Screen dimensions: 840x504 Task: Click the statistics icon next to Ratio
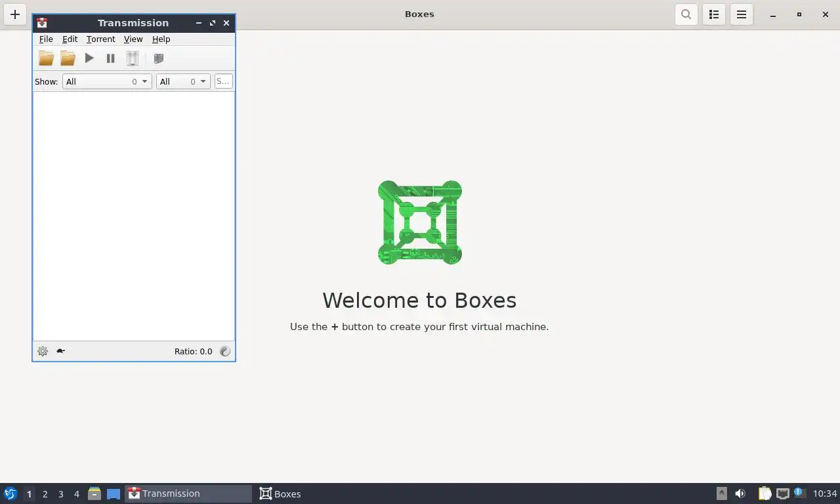click(x=225, y=351)
